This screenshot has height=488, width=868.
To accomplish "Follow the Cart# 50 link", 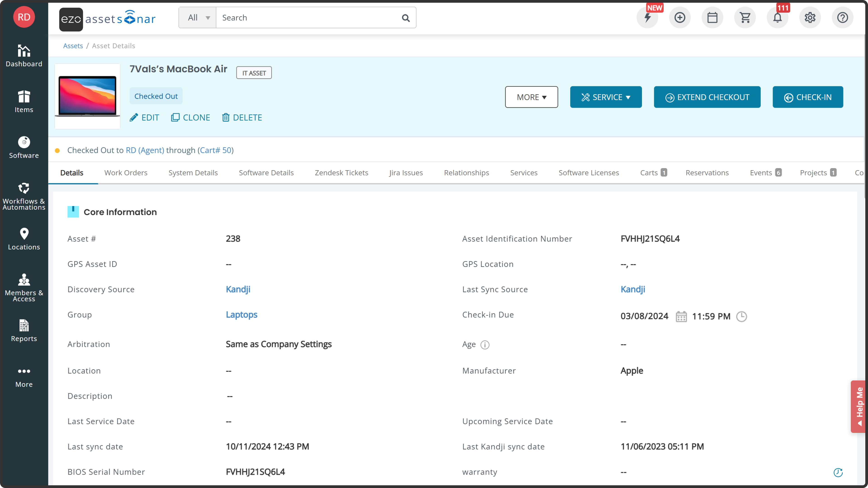I will tap(215, 150).
